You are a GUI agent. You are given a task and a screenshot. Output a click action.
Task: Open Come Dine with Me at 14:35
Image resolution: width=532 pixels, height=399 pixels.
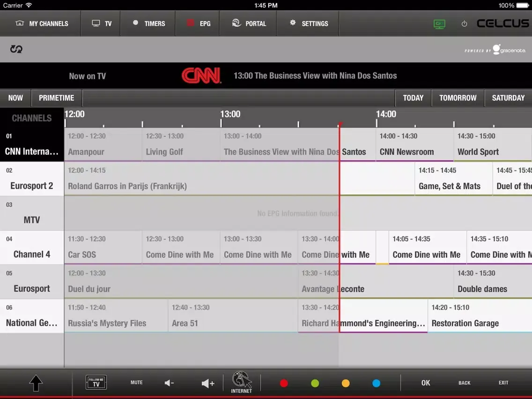tap(499, 247)
